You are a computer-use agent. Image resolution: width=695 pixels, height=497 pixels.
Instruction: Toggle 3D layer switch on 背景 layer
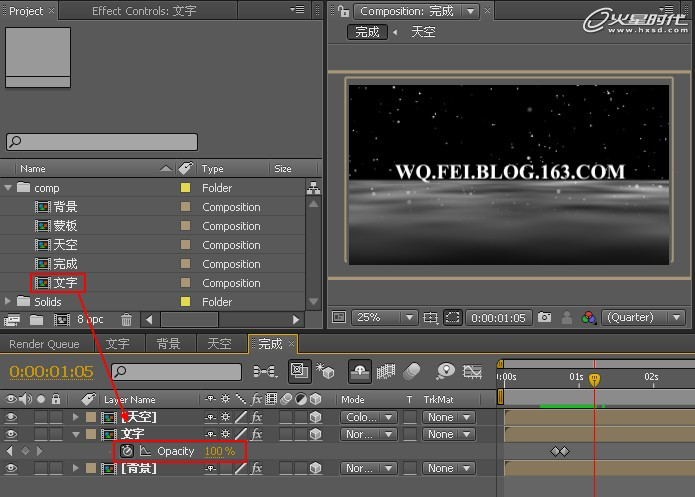point(315,468)
